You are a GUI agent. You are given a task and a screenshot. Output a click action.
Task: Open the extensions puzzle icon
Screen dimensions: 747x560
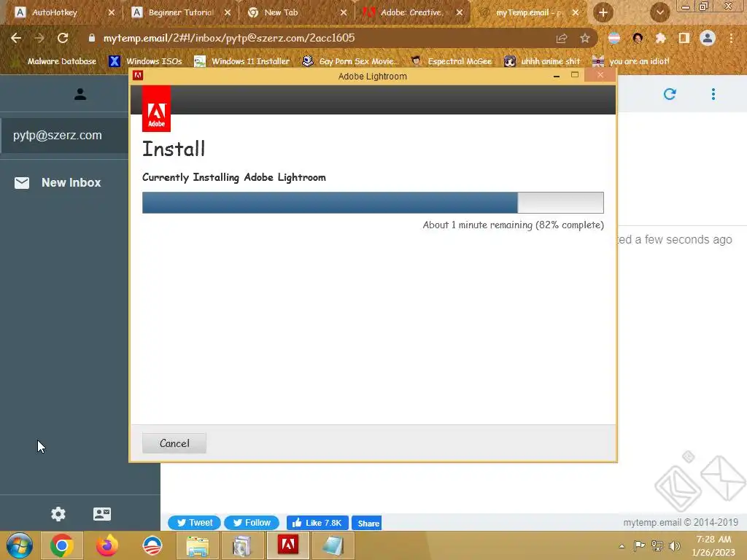click(x=660, y=38)
